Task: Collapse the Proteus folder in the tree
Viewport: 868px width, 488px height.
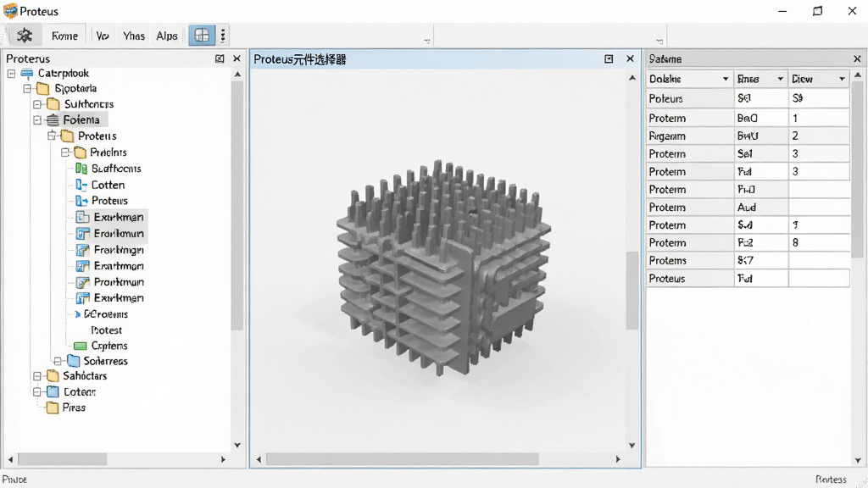Action: (x=52, y=136)
